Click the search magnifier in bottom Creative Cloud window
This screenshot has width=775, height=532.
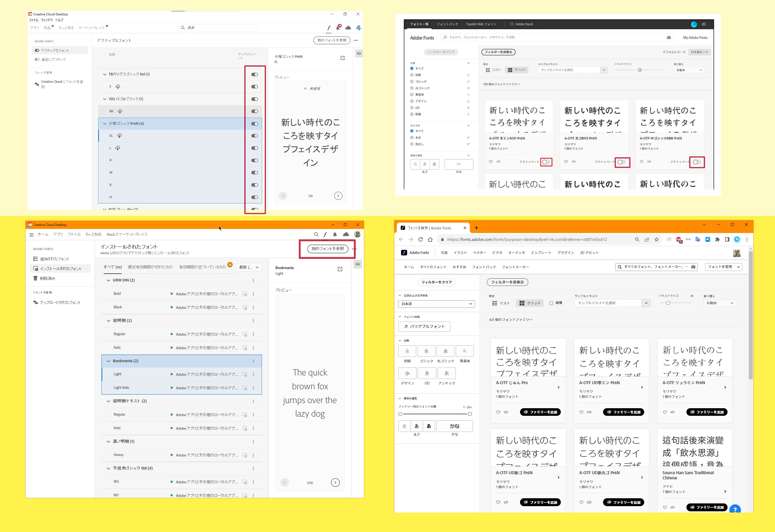click(316, 234)
